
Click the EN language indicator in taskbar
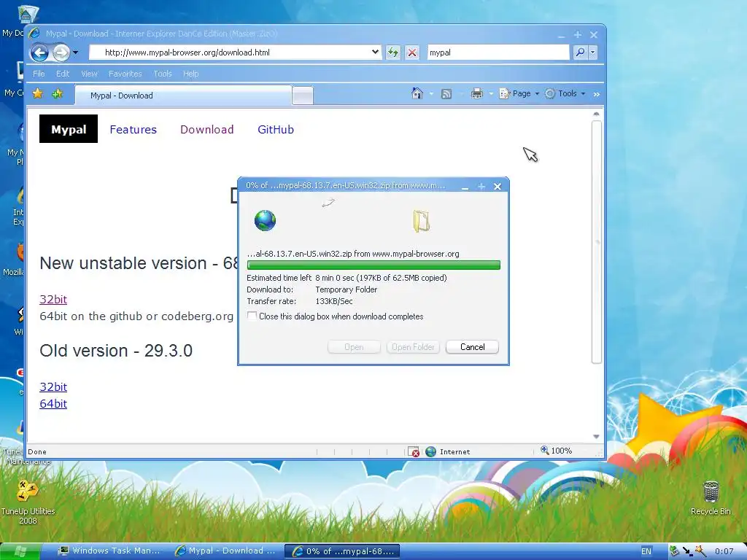[646, 551]
